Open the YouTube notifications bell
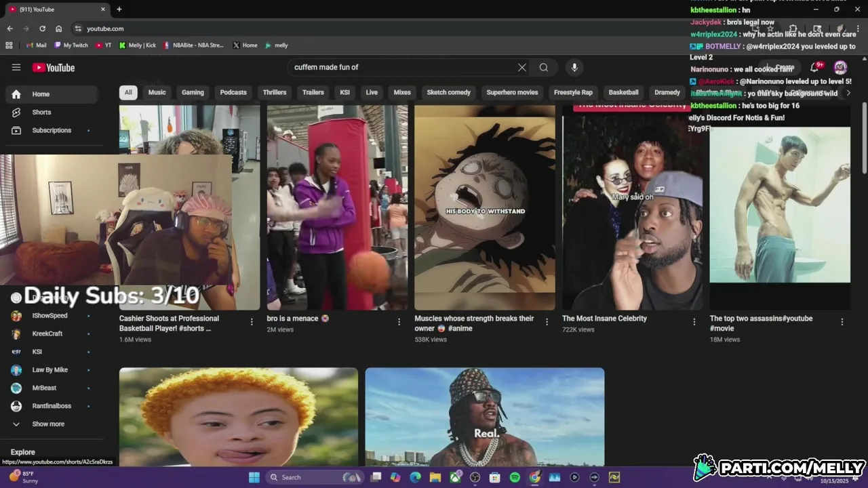This screenshot has height=488, width=868. [x=816, y=67]
